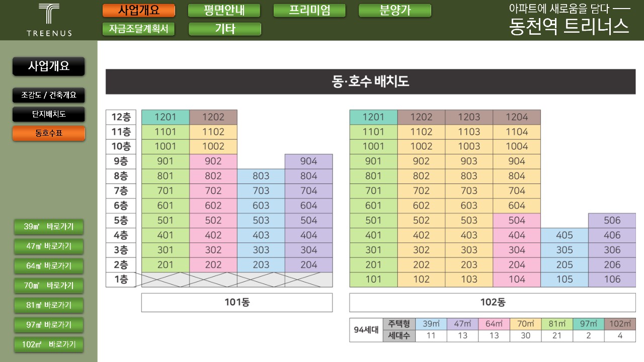This screenshot has width=644, height=362.
Task: Open the 102㎡ 바로가기 shortcut
Action: pos(49,344)
